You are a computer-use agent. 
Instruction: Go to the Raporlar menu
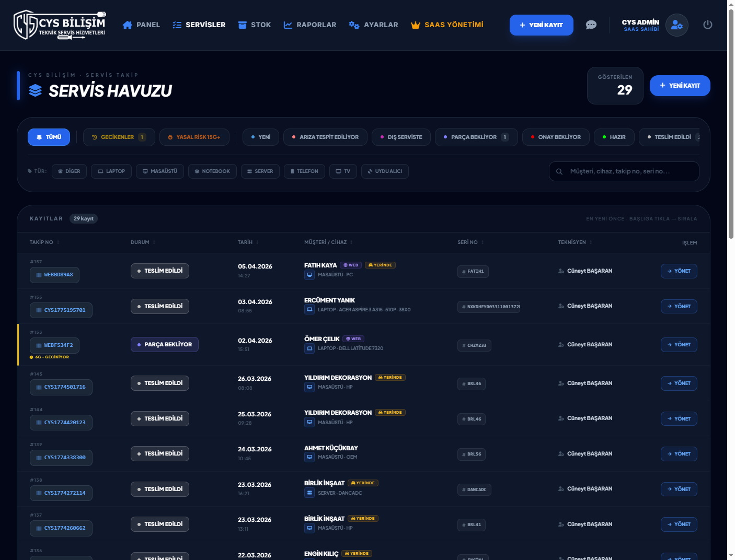310,25
